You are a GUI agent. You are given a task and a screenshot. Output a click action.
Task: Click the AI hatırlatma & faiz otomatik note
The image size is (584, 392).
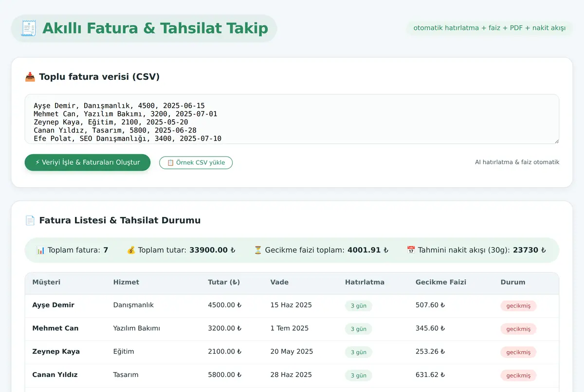pos(517,162)
